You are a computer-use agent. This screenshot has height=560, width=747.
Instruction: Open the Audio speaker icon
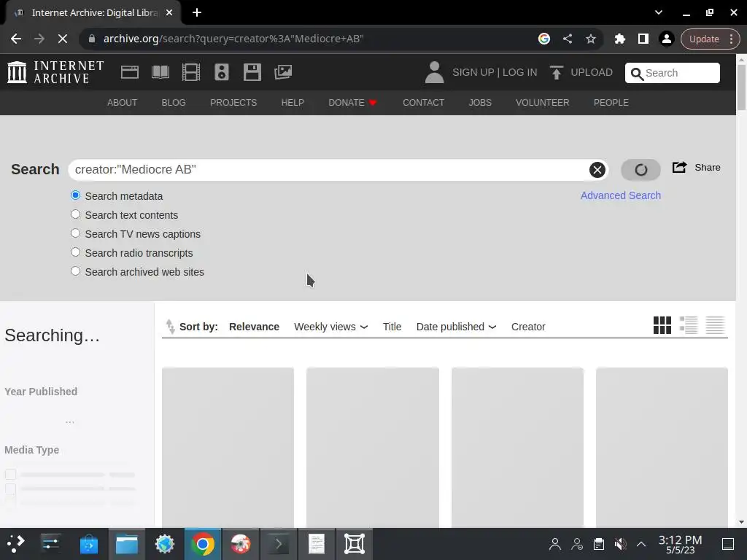(222, 72)
